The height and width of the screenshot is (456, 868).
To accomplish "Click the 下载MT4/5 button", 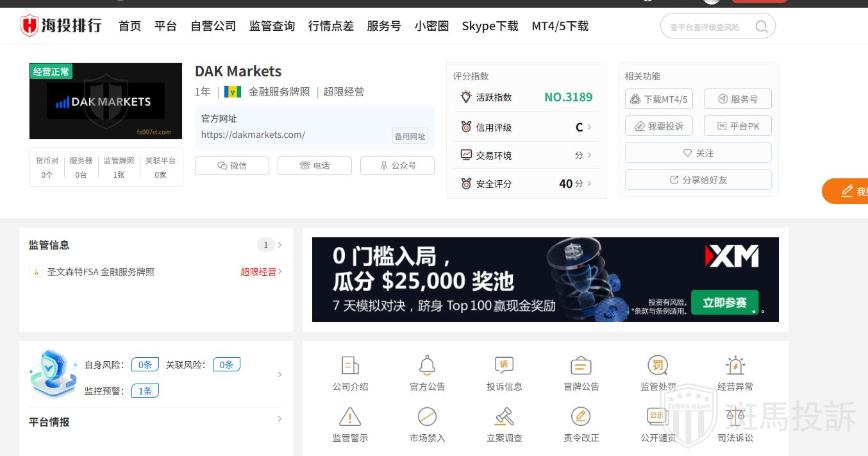I will click(659, 99).
